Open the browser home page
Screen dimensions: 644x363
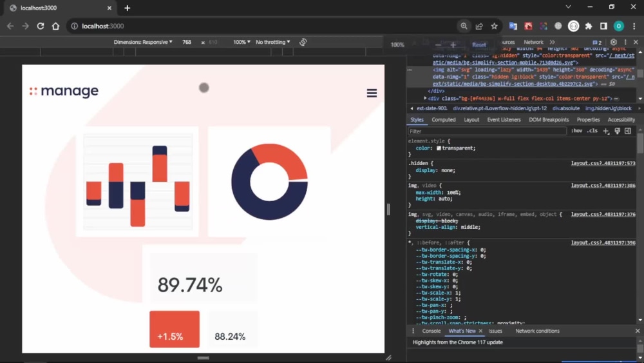tap(55, 26)
